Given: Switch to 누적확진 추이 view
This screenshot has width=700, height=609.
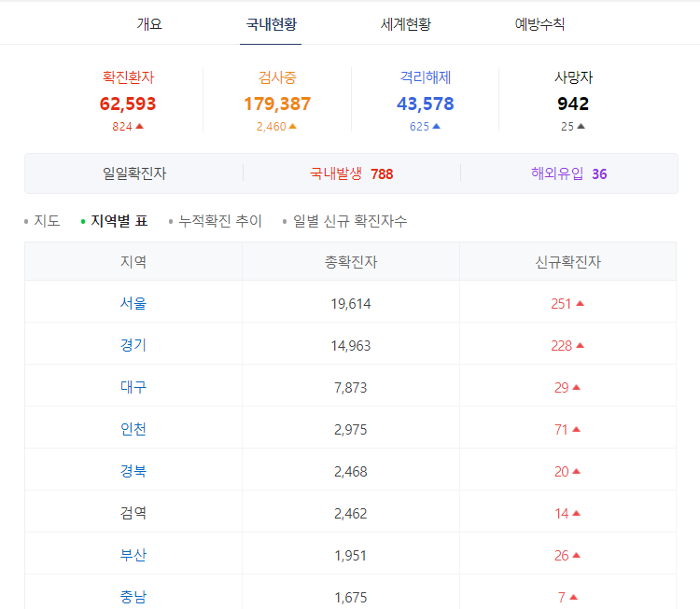Looking at the screenshot, I should point(219,221).
